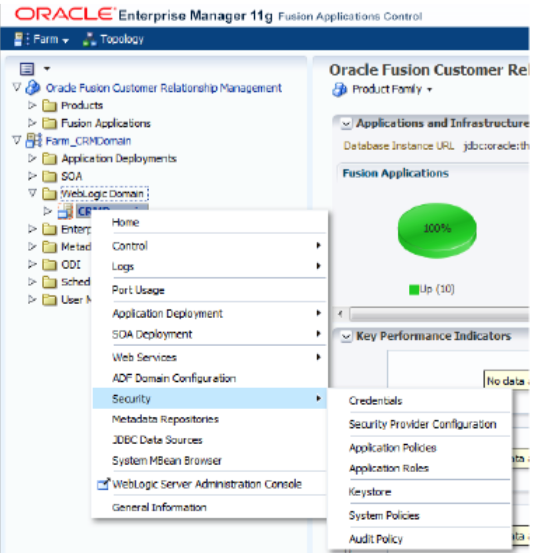Expand the ODI folder
The image size is (538, 558).
32,264
